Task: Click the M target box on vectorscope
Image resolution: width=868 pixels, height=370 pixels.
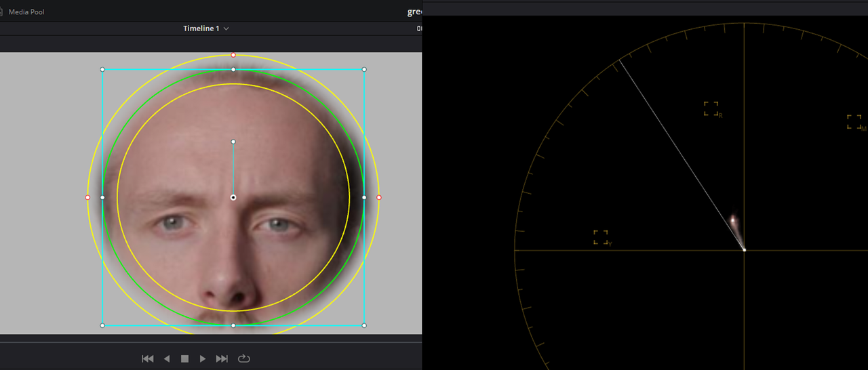Action: [854, 121]
